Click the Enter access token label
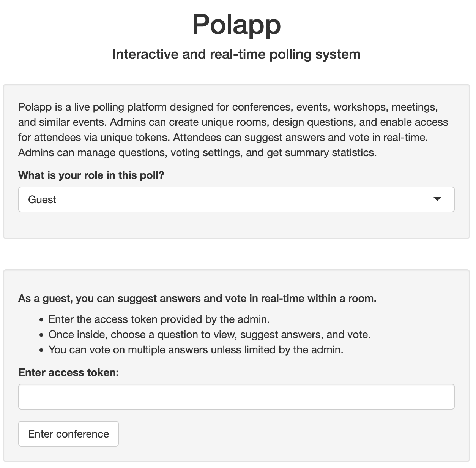476x468 pixels. [x=69, y=372]
